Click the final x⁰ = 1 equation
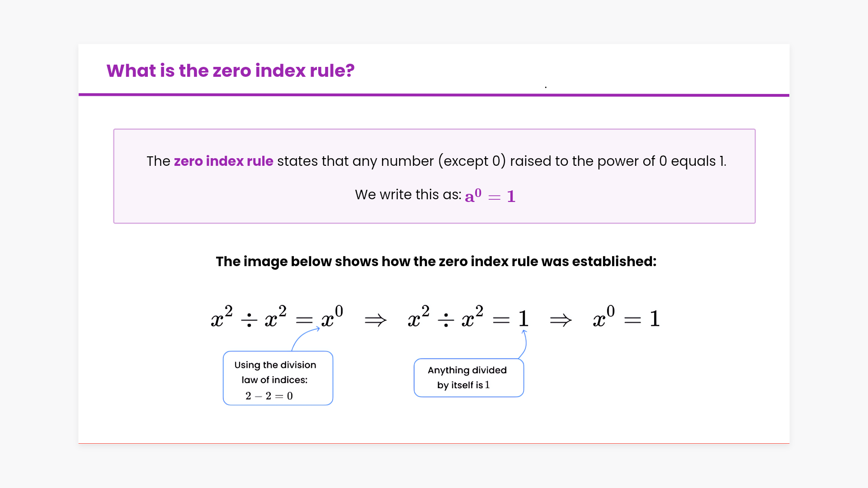 (626, 318)
